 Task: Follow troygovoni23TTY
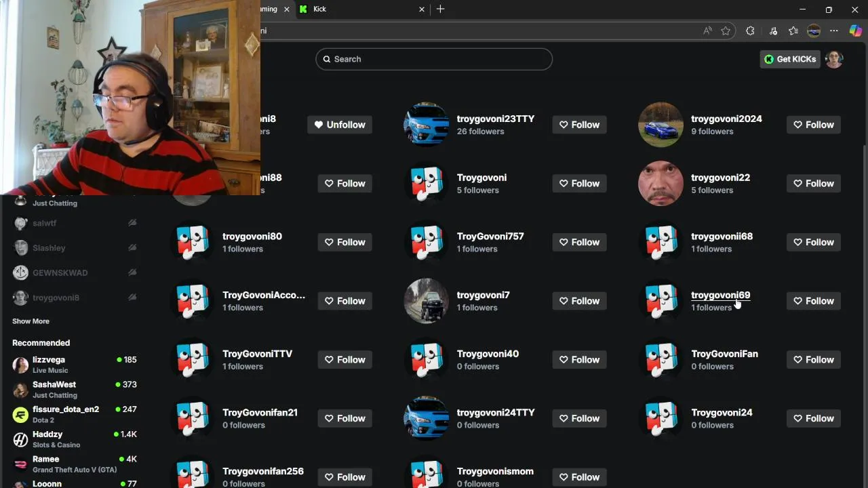click(579, 125)
